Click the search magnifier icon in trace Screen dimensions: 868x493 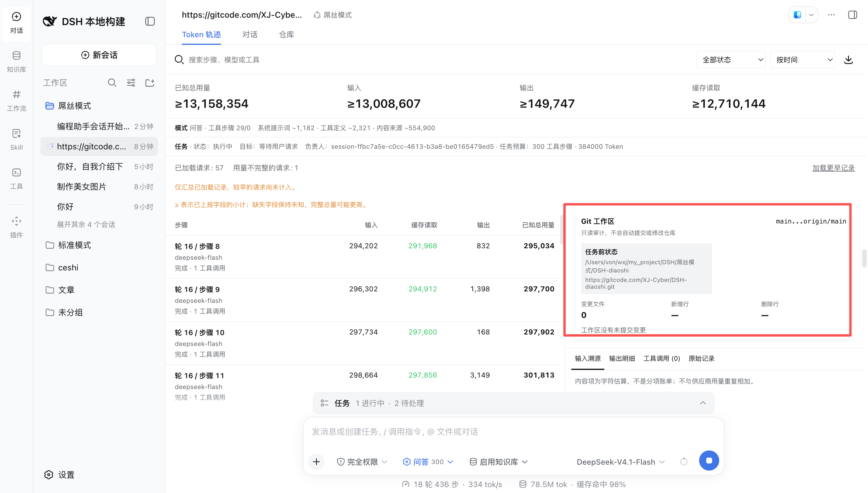point(179,60)
